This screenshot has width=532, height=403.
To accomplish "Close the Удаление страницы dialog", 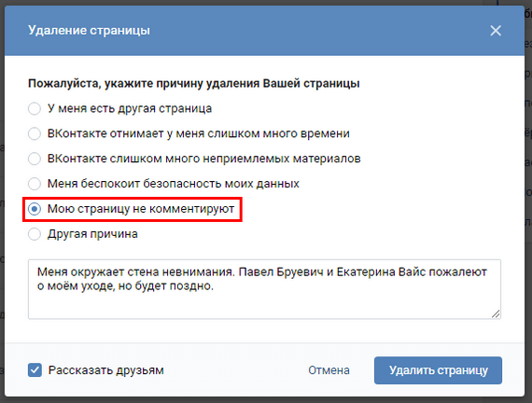I will tap(496, 31).
